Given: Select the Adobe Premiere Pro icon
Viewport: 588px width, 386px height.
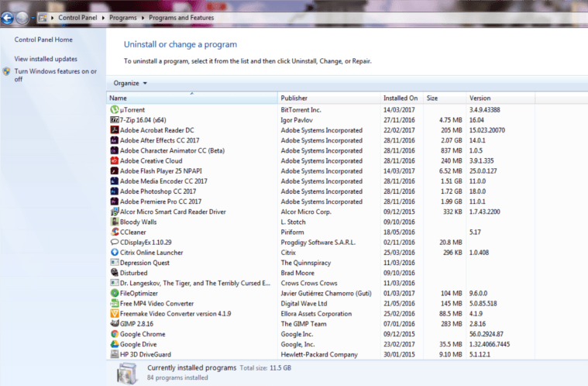Looking at the screenshot, I should [115, 201].
